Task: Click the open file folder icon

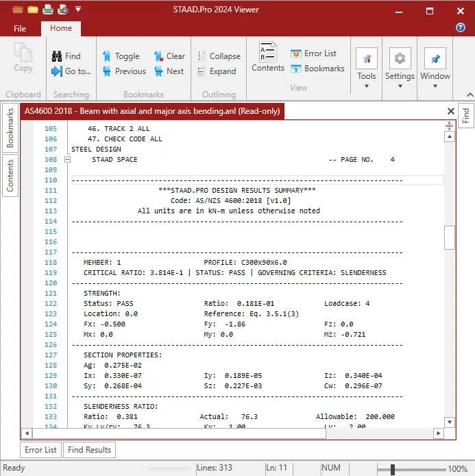Action: pyautogui.click(x=18, y=10)
